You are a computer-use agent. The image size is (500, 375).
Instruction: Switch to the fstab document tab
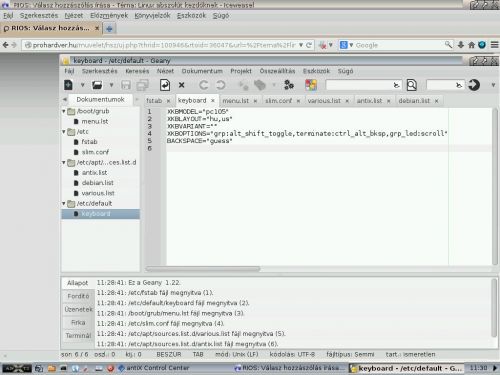click(x=154, y=101)
